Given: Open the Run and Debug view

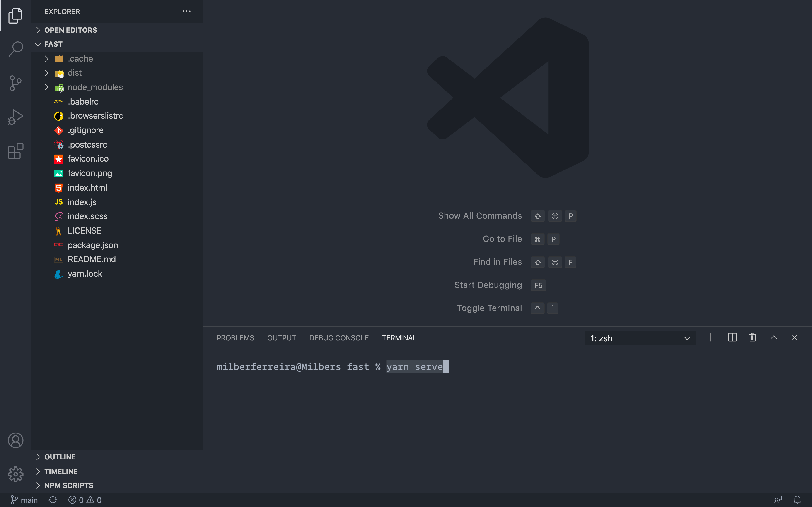Looking at the screenshot, I should point(15,117).
